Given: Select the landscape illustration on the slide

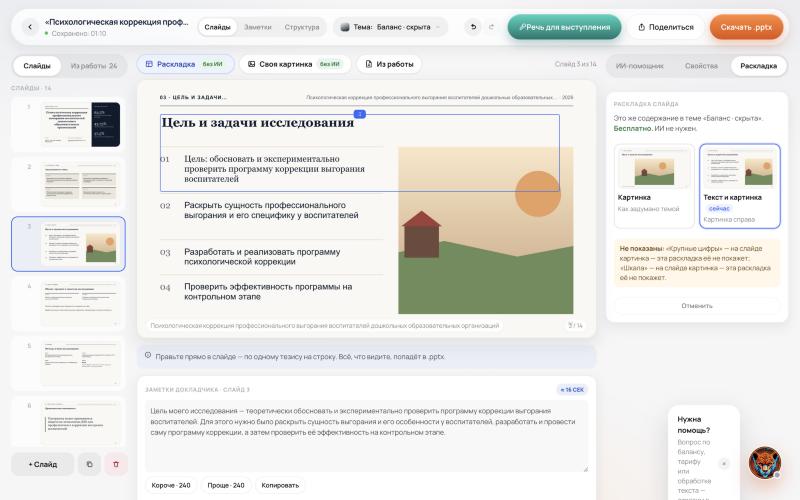Looking at the screenshot, I should tap(485, 231).
